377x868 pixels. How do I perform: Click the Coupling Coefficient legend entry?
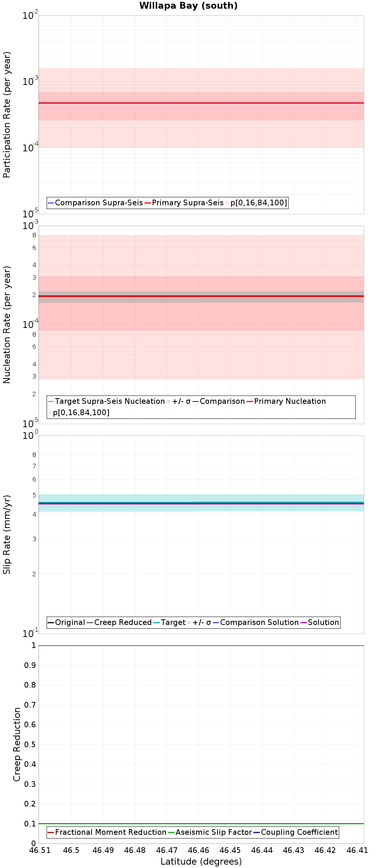coord(296,832)
